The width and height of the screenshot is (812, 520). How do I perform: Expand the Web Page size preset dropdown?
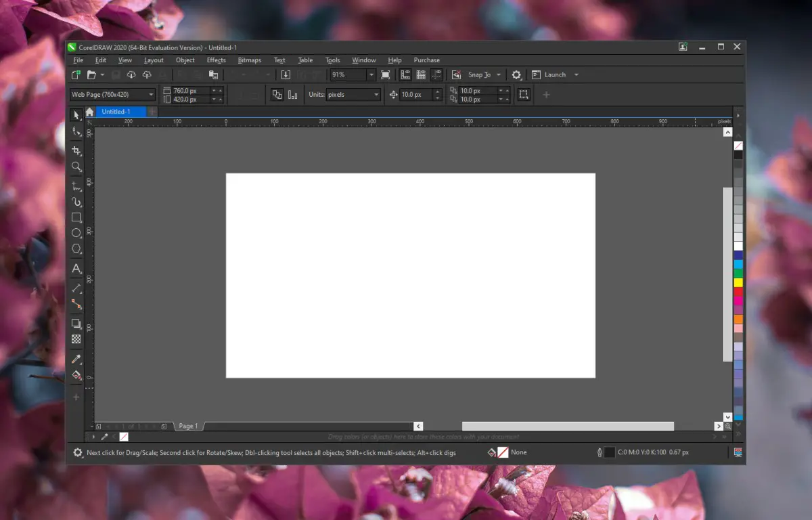pyautogui.click(x=152, y=95)
